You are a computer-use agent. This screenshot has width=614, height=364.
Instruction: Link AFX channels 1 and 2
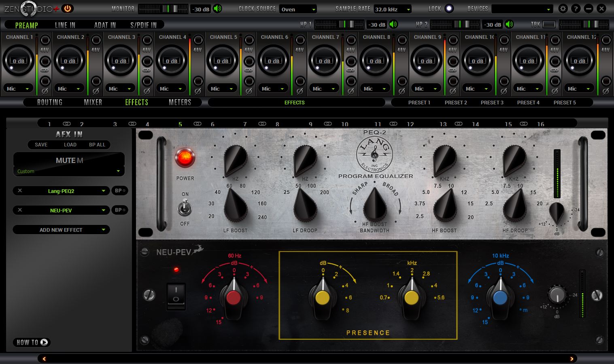click(x=67, y=124)
